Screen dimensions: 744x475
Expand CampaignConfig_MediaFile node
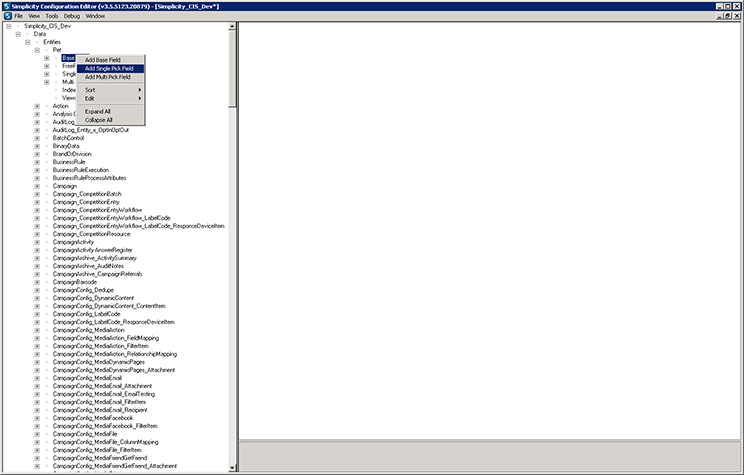coord(37,434)
